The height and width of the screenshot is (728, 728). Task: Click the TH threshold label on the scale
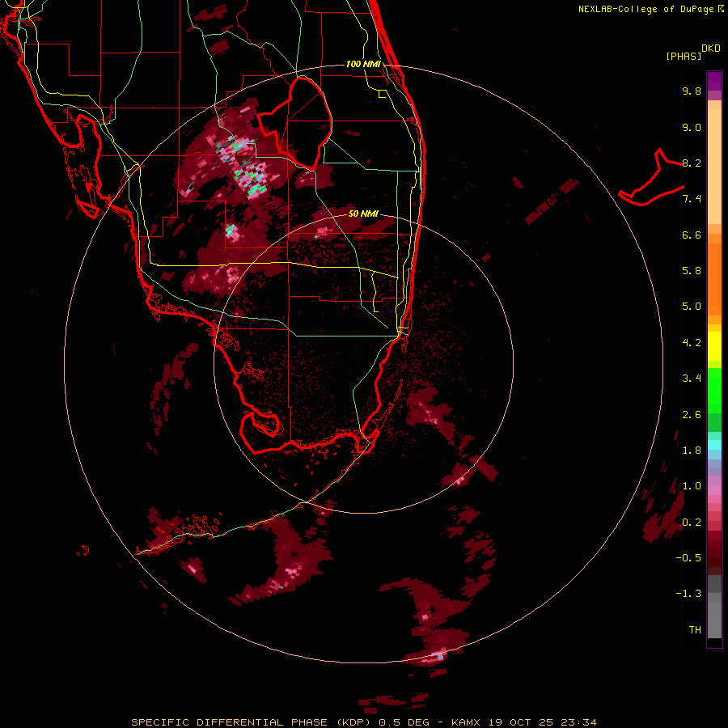pyautogui.click(x=695, y=630)
